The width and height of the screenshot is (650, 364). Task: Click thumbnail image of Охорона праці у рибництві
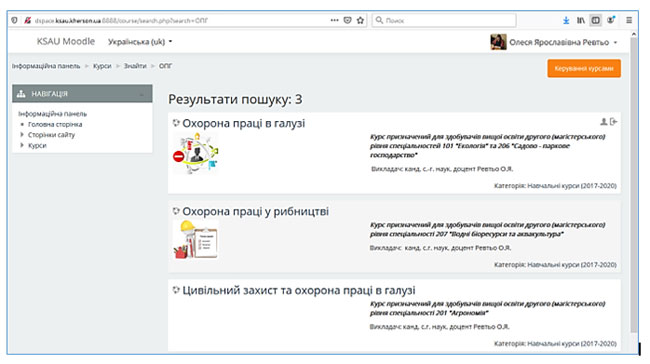click(195, 239)
